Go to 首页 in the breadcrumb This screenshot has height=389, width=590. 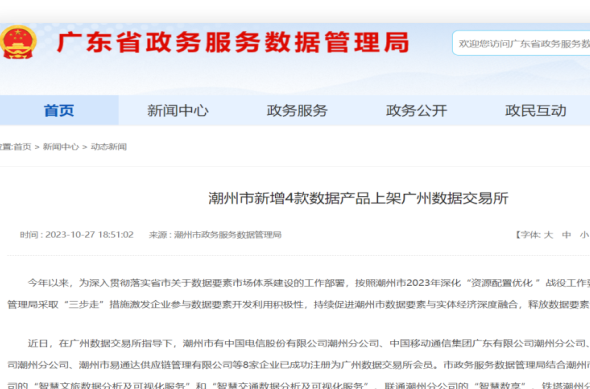(23, 147)
